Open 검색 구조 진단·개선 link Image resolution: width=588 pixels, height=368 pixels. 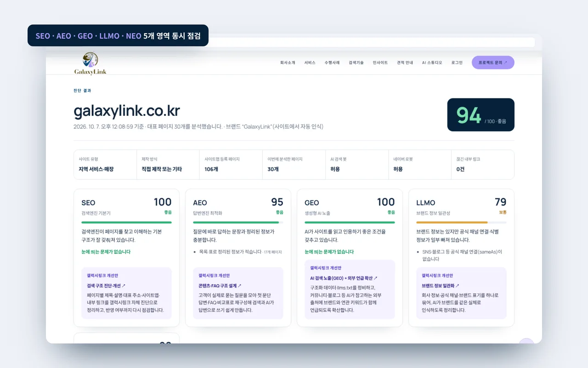[106, 286]
